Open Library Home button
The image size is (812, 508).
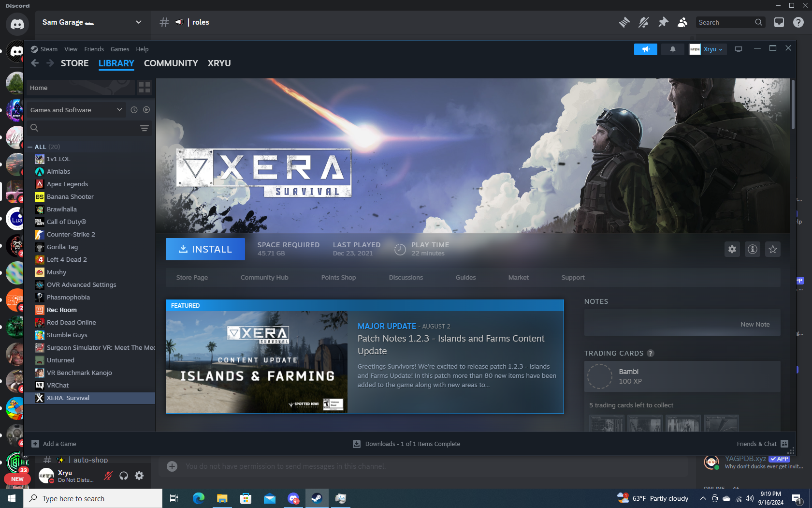point(81,88)
